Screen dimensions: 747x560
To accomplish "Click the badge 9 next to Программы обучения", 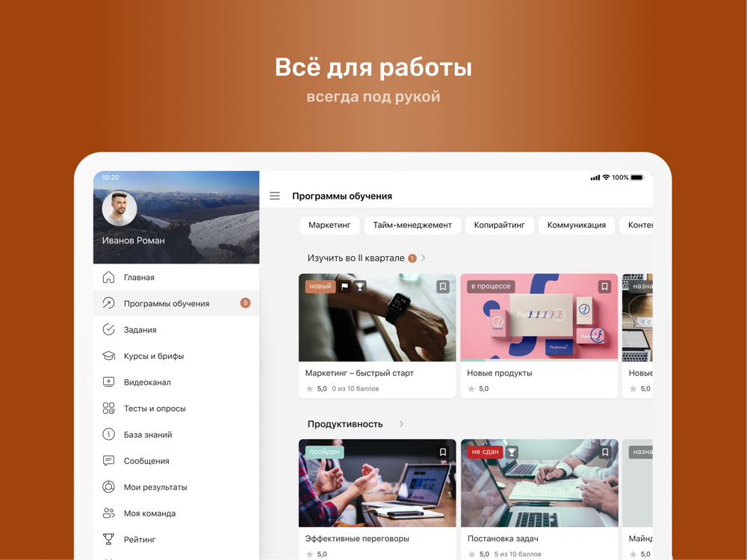I will point(245,303).
